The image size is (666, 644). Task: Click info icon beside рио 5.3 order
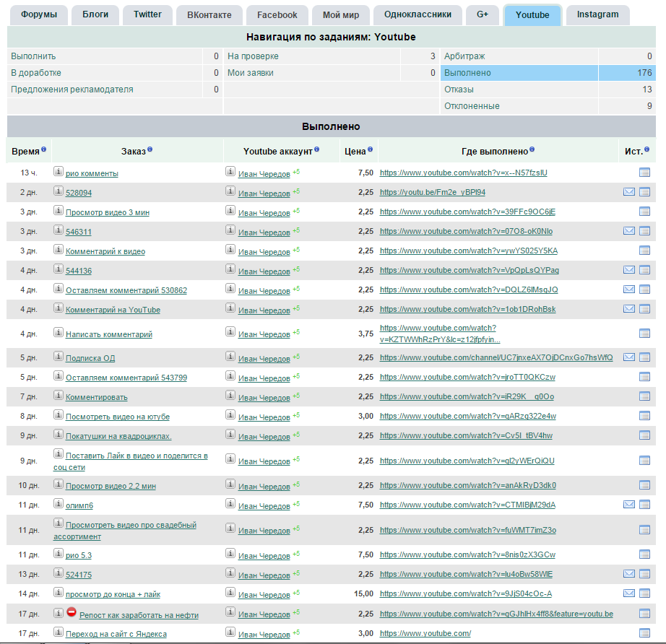coord(59,553)
